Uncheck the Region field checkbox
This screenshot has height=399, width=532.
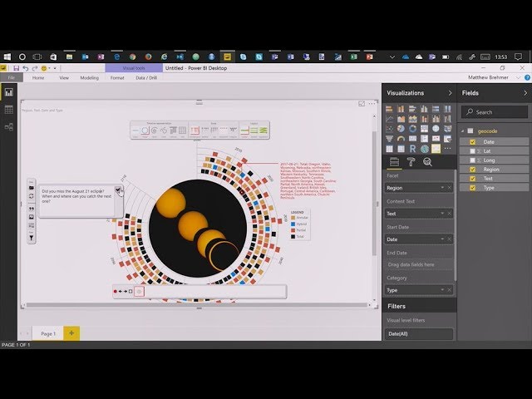point(473,170)
